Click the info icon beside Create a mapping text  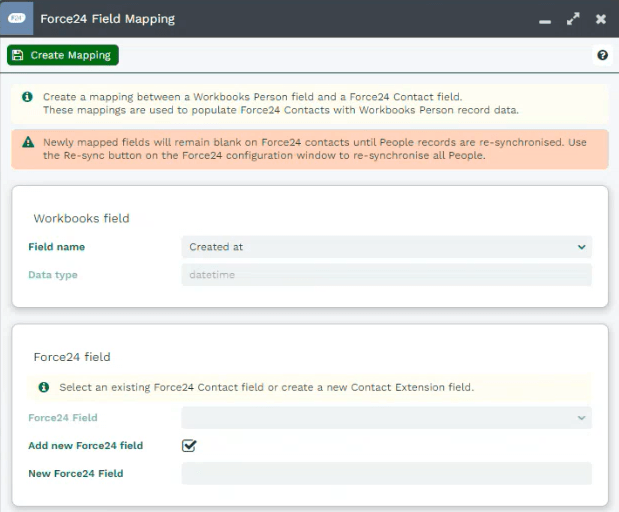pos(27,97)
